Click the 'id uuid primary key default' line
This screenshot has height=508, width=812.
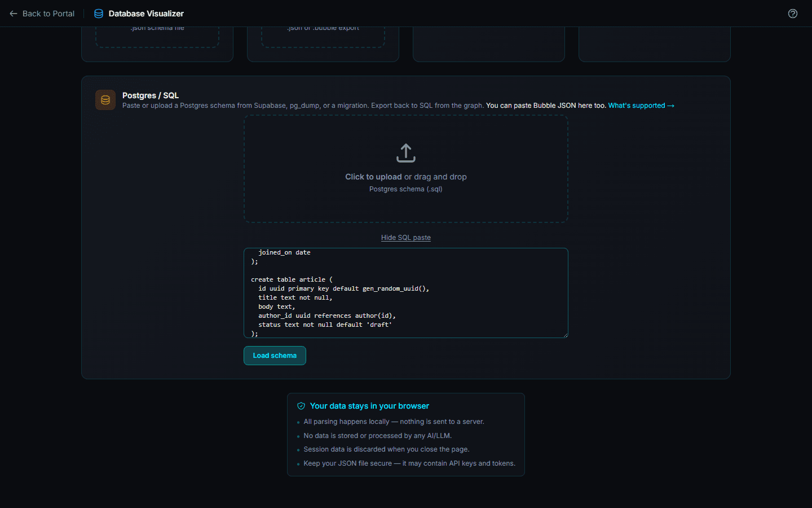(x=343, y=288)
